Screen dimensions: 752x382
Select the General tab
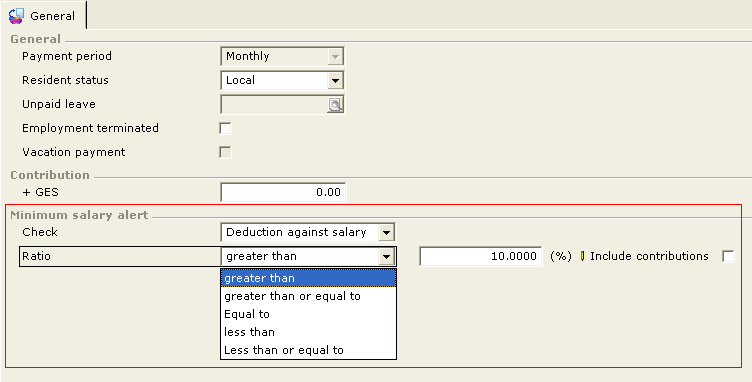43,16
